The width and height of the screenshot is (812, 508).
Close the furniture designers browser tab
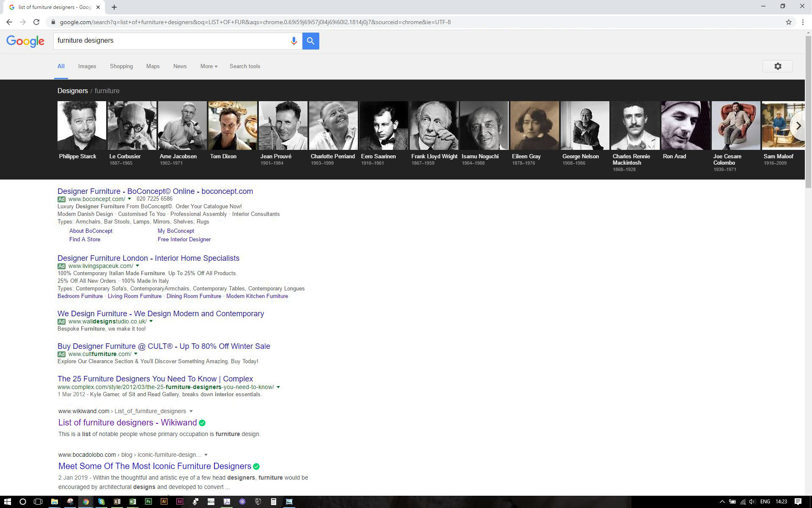click(x=98, y=7)
